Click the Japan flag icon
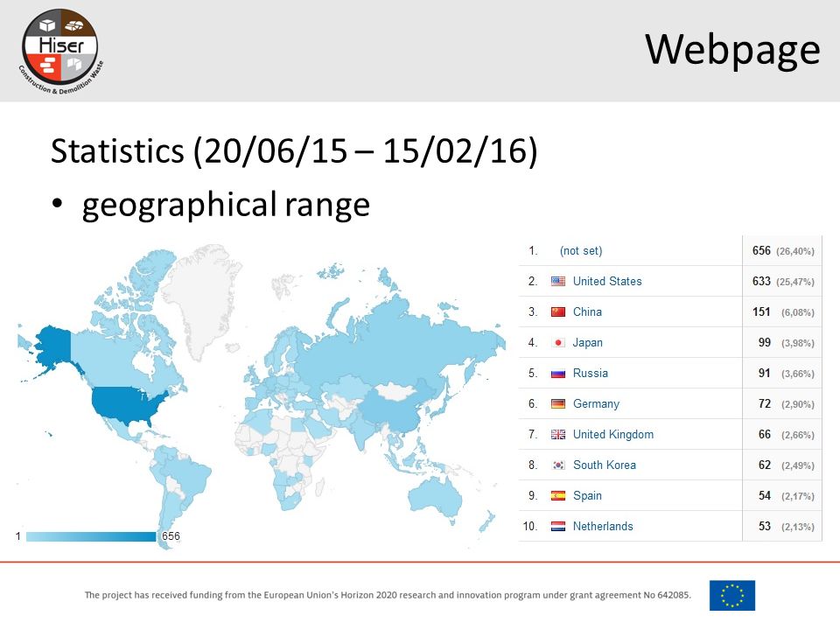 tap(558, 342)
